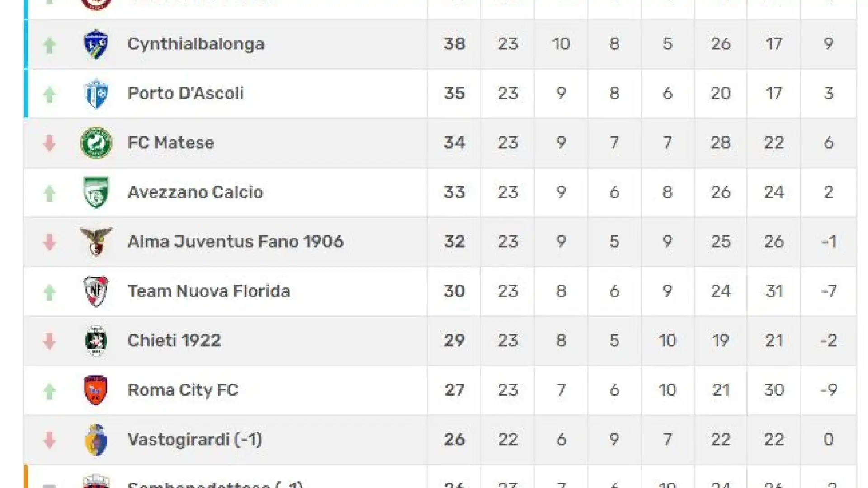The image size is (868, 488).
Task: Click the green up arrow beside Cynthialbalonga
Action: [x=49, y=45]
